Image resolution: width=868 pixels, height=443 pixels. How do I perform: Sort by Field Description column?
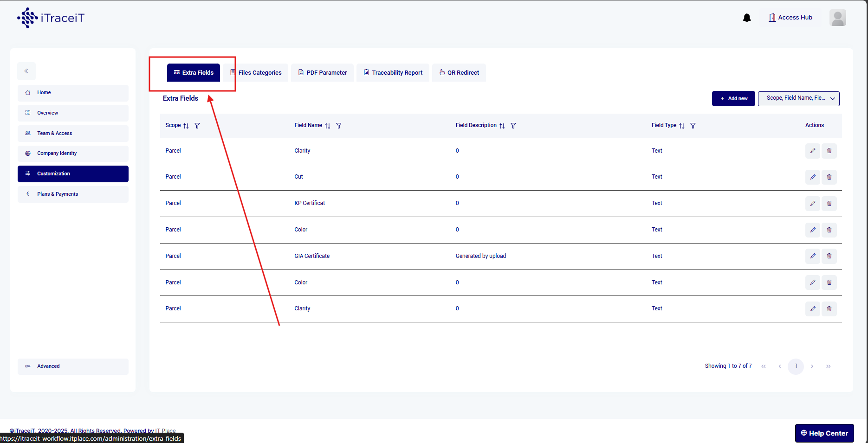point(502,126)
